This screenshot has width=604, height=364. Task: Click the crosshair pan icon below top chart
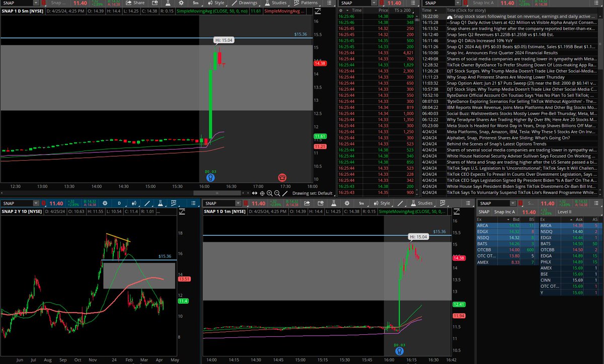tap(262, 193)
